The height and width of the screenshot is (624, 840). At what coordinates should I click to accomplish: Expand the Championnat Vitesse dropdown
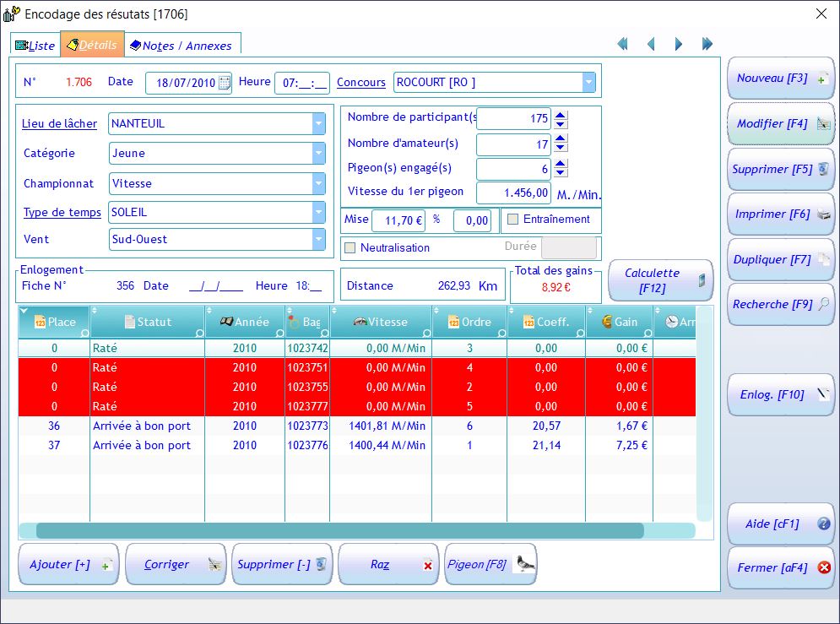(318, 183)
